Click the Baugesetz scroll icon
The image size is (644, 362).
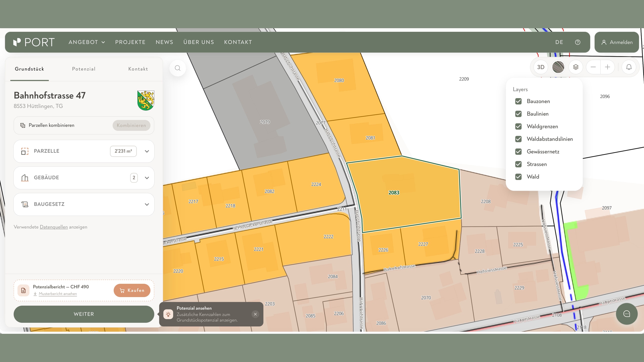pyautogui.click(x=25, y=204)
